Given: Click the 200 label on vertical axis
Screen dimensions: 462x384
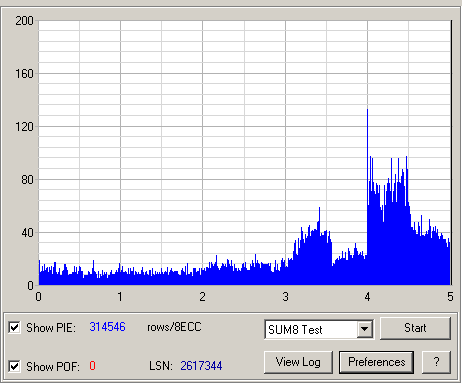Looking at the screenshot, I should pos(24,21).
